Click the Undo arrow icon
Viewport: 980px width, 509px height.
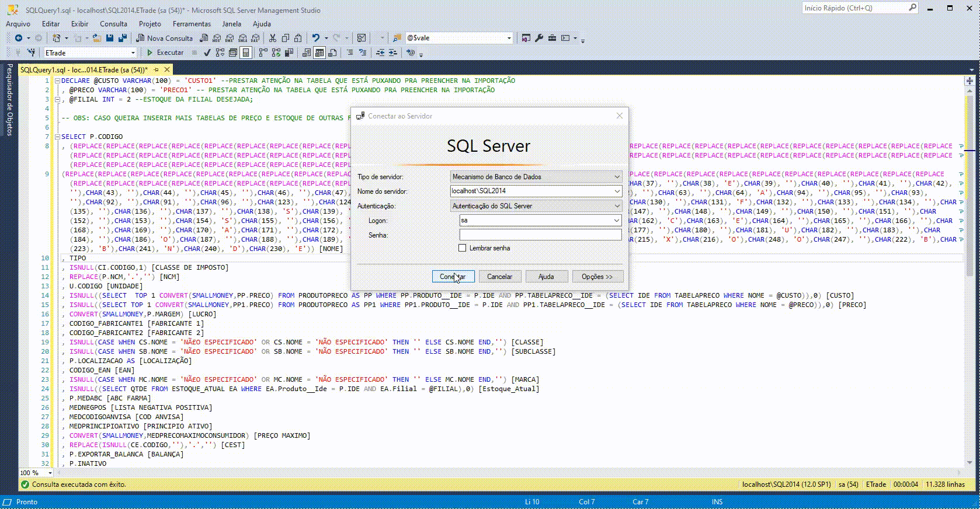tap(316, 38)
